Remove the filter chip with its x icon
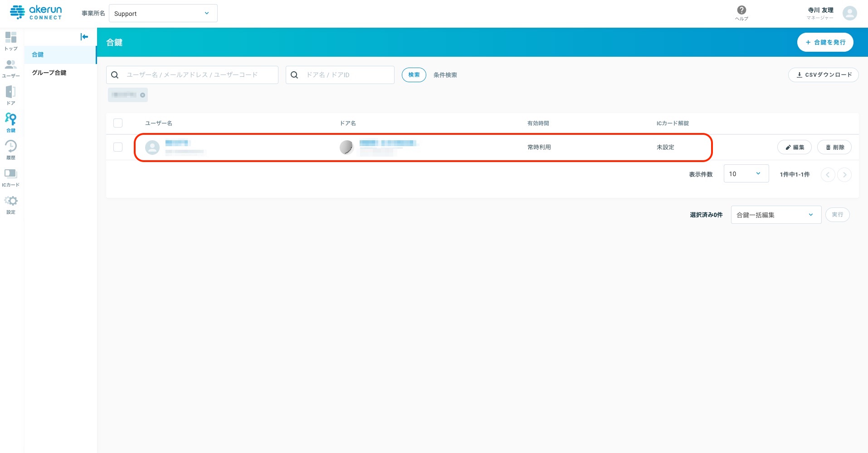 point(142,95)
